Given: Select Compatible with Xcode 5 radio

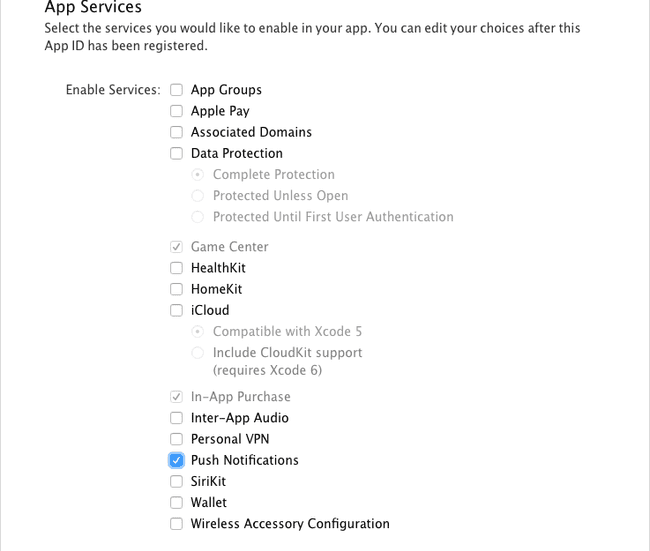Looking at the screenshot, I should coord(197,332).
